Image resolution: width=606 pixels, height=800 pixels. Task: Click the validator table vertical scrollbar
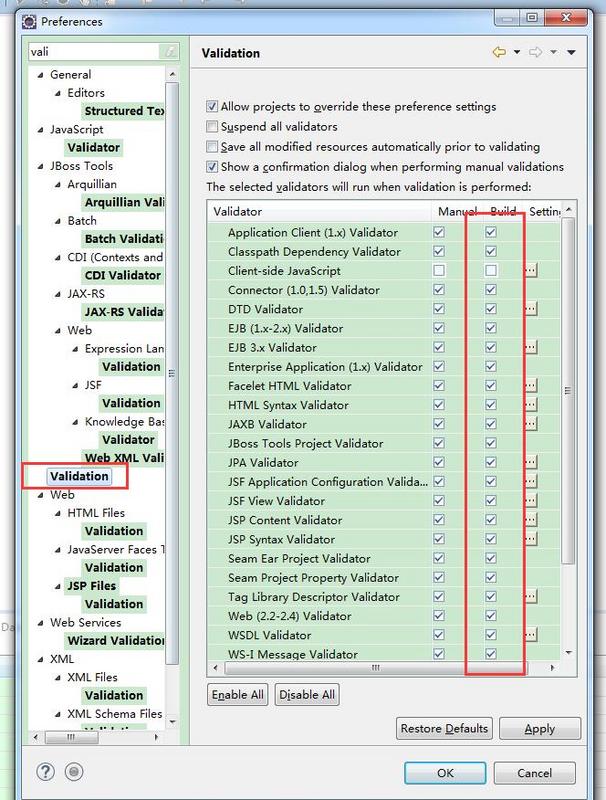568,390
